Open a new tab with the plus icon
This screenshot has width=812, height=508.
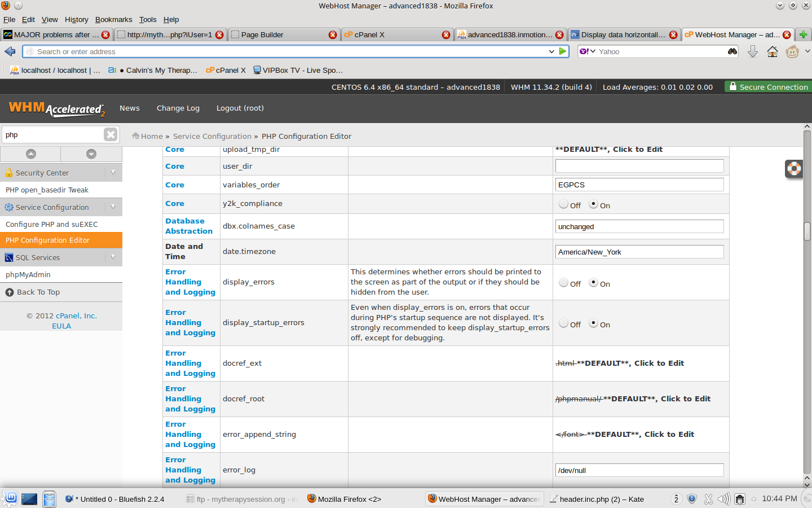[804, 34]
